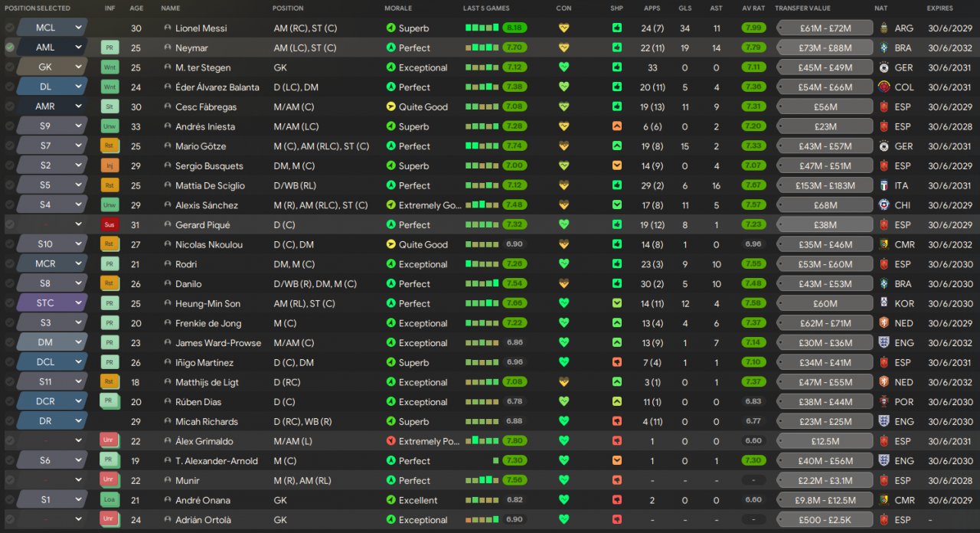Click the sharpness arrow for Andrés Iniesta

pyautogui.click(x=617, y=126)
